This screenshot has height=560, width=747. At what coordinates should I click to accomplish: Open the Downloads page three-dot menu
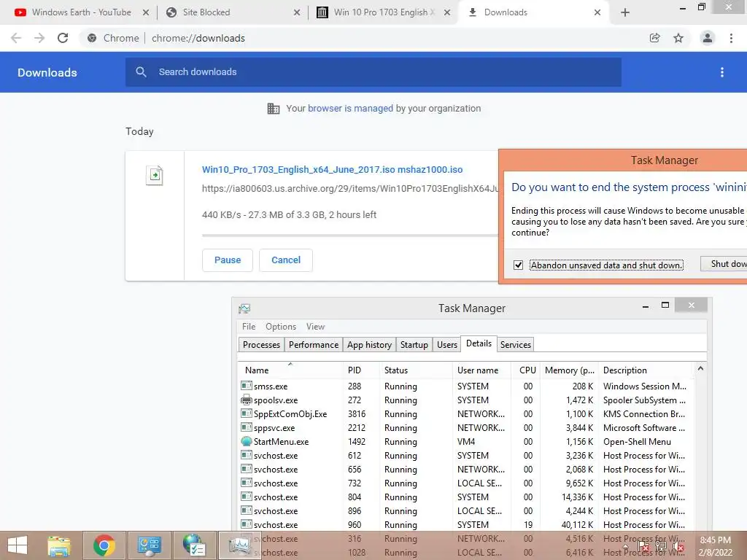pyautogui.click(x=722, y=72)
